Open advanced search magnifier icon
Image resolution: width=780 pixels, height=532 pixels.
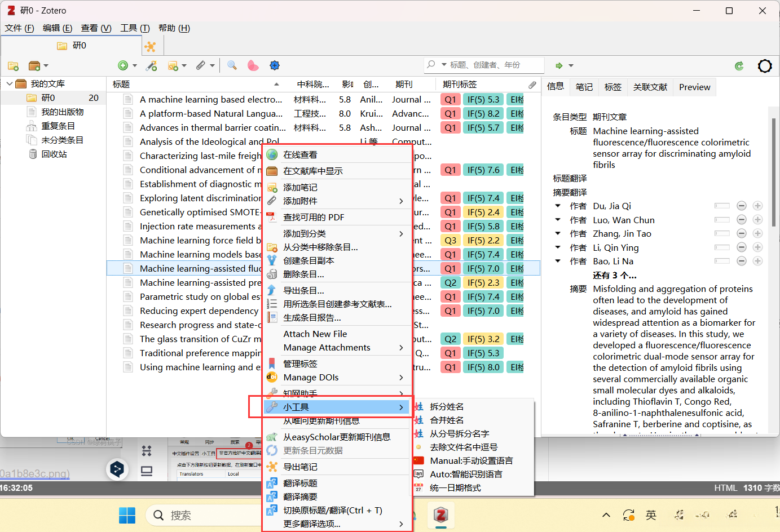[x=232, y=65]
